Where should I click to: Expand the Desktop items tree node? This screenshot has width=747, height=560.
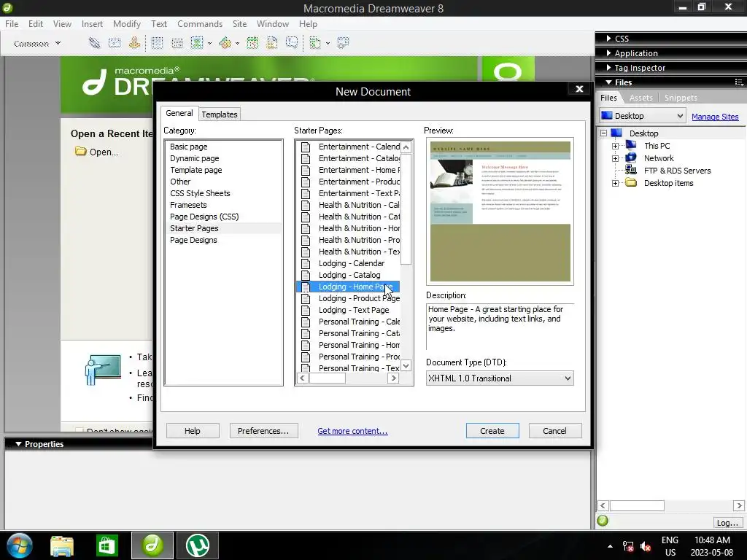615,183
